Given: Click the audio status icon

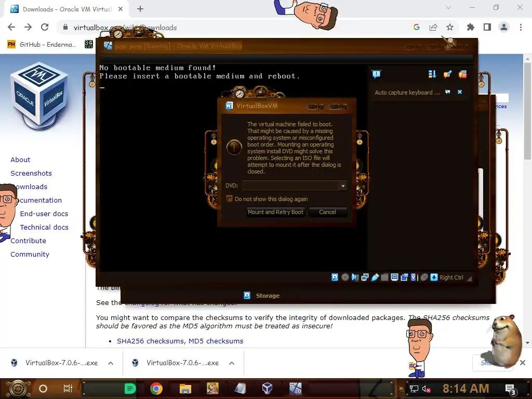Looking at the screenshot, I should click(x=355, y=277).
